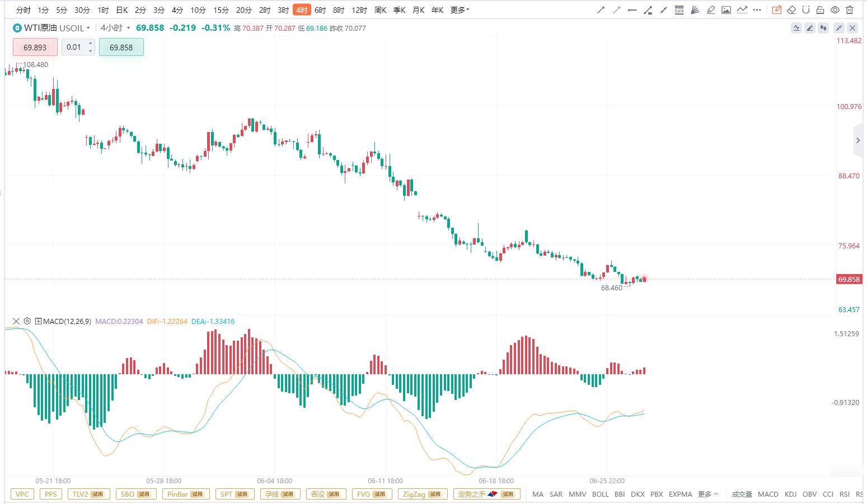Close the WTI chart panel
This screenshot has height=504, width=867.
[x=852, y=28]
